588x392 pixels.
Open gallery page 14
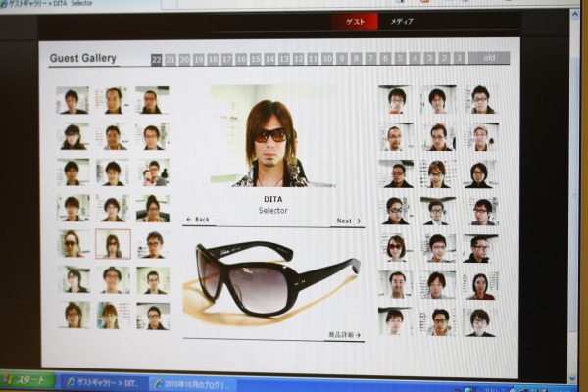(x=270, y=59)
